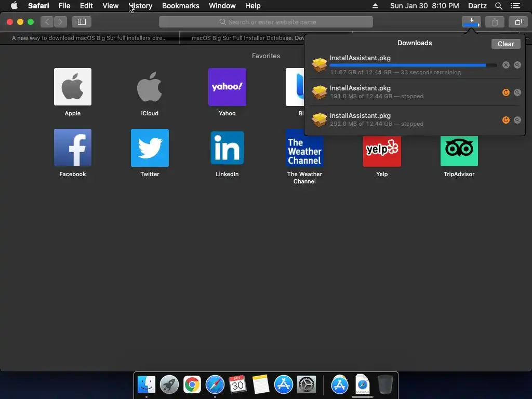Click the package icon of the 11.67 GB download
Image resolution: width=532 pixels, height=399 pixels.
(x=320, y=65)
